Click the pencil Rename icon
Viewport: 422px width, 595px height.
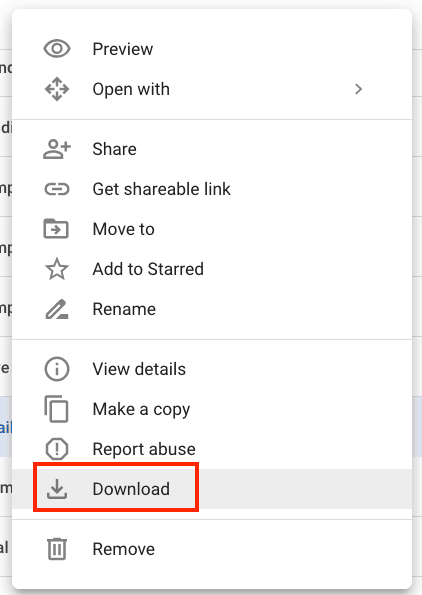pyautogui.click(x=57, y=309)
